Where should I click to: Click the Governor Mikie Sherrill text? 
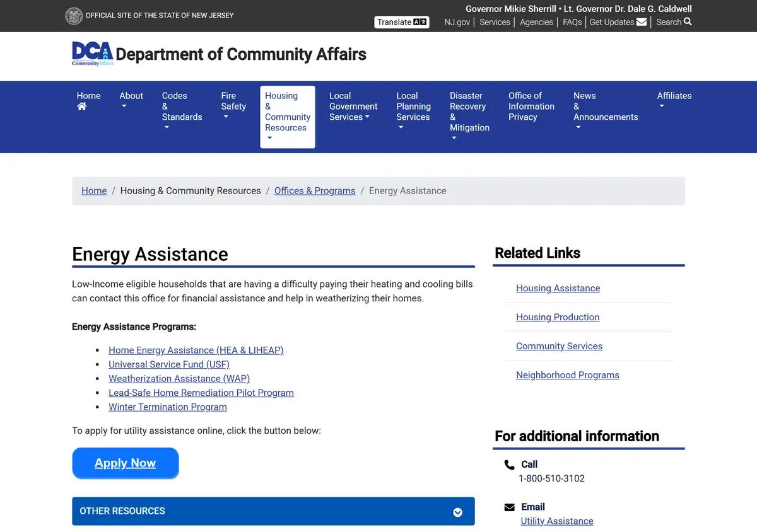pyautogui.click(x=511, y=9)
